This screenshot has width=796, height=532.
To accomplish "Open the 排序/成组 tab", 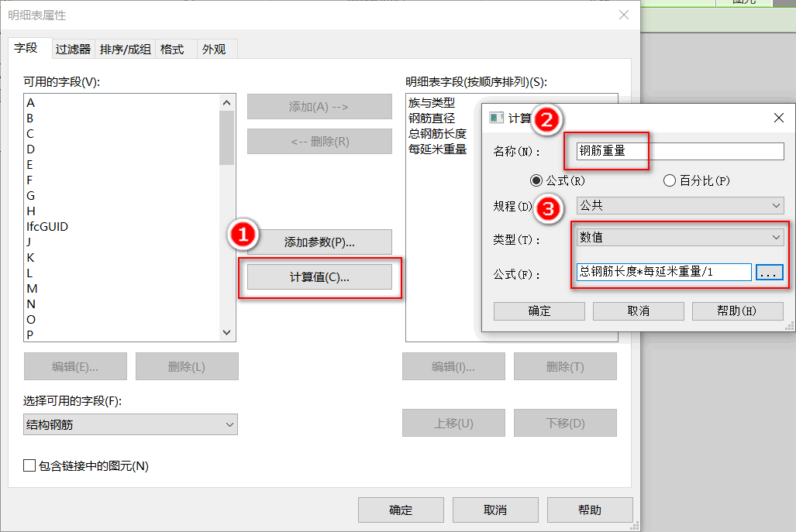I will (125, 50).
